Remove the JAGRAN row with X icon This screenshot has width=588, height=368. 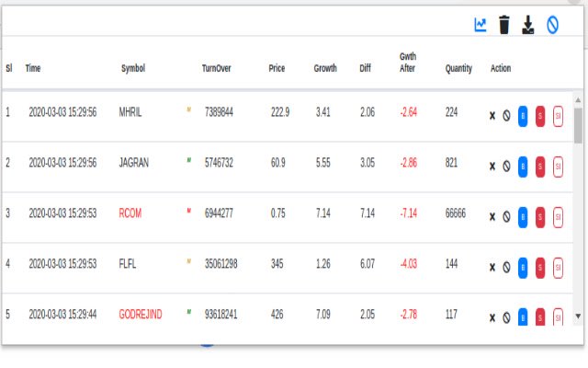click(492, 166)
